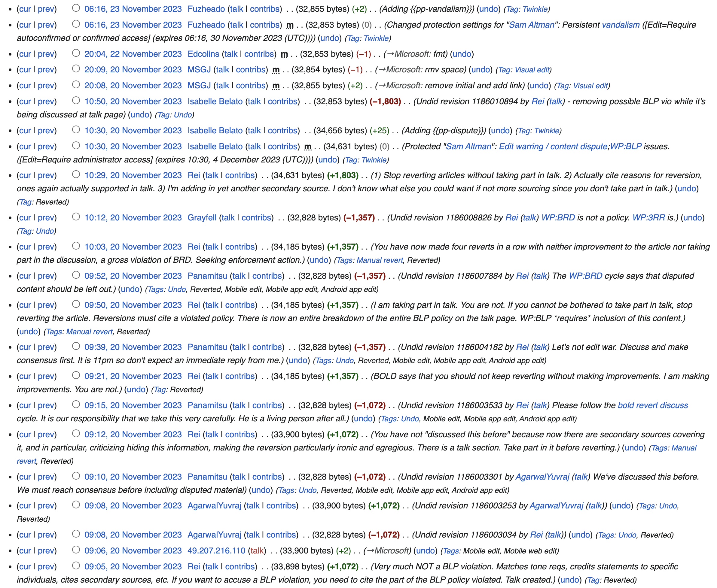The width and height of the screenshot is (717, 588).
Task: Open Visual edit tag link on 20:08 revision
Action: tap(590, 86)
